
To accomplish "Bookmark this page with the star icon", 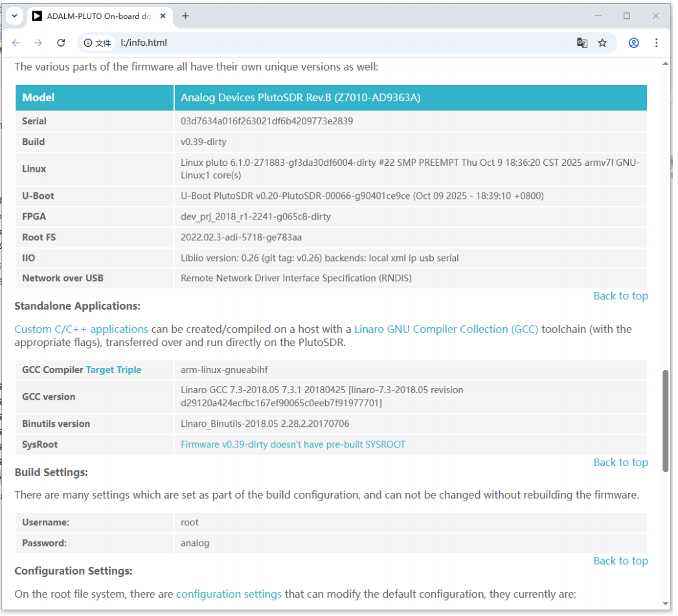I will pyautogui.click(x=602, y=43).
